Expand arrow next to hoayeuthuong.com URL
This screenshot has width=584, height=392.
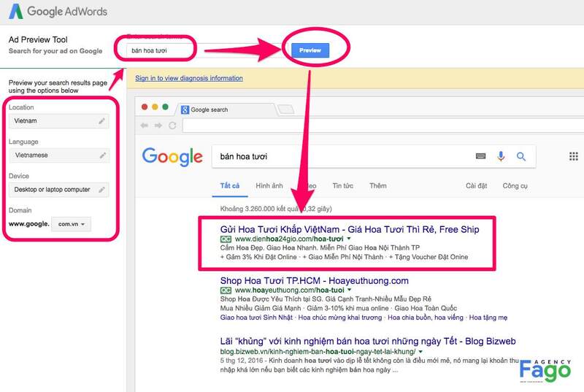pyautogui.click(x=350, y=290)
